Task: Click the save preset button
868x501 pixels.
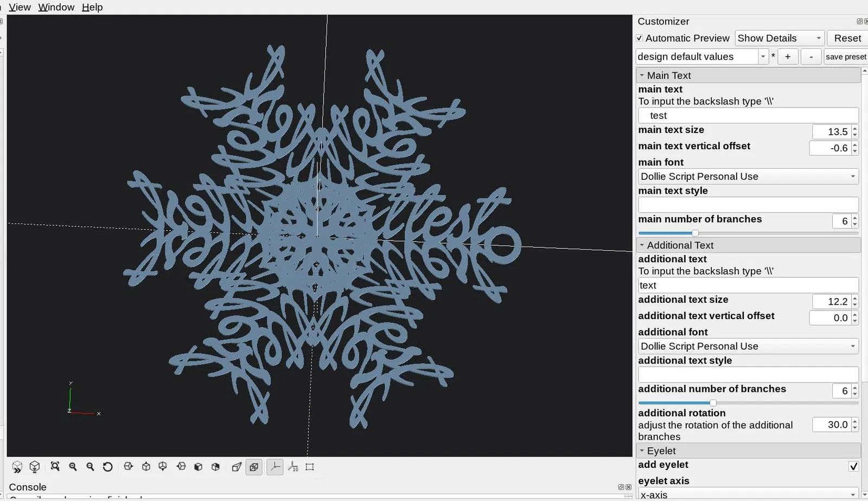Action: pyautogui.click(x=846, y=56)
